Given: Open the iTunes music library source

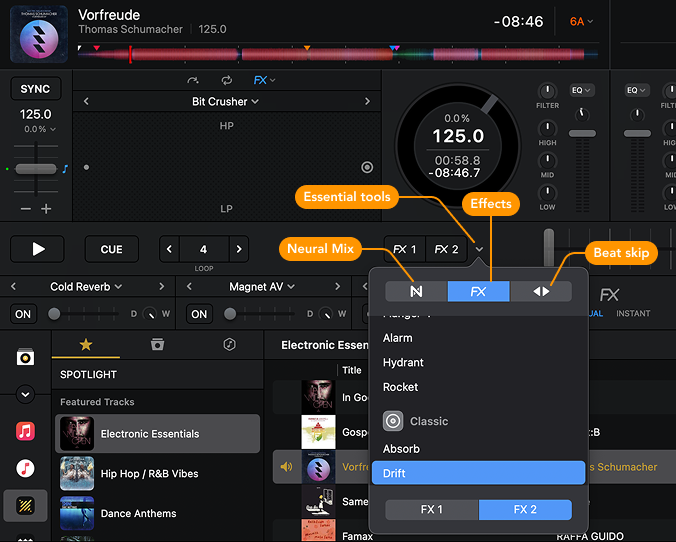Looking at the screenshot, I should pyautogui.click(x=25, y=468).
